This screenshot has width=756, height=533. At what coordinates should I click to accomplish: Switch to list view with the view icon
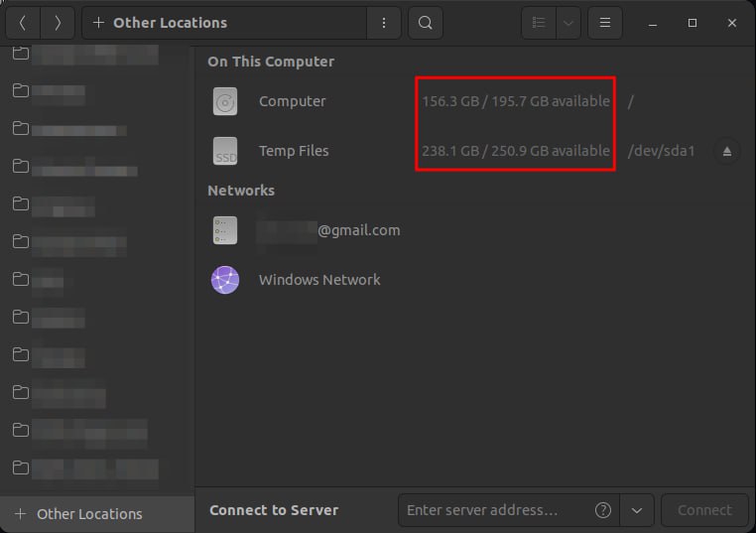(x=539, y=23)
